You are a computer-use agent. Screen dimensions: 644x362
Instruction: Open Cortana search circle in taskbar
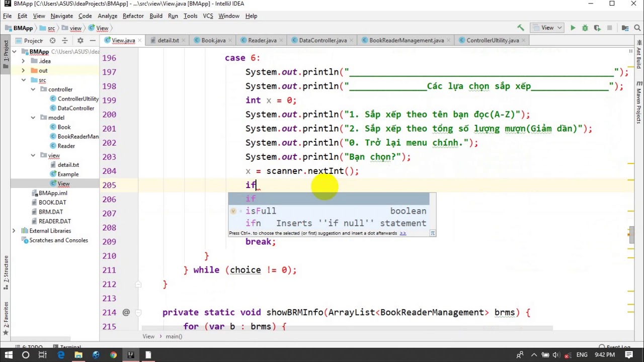26,355
